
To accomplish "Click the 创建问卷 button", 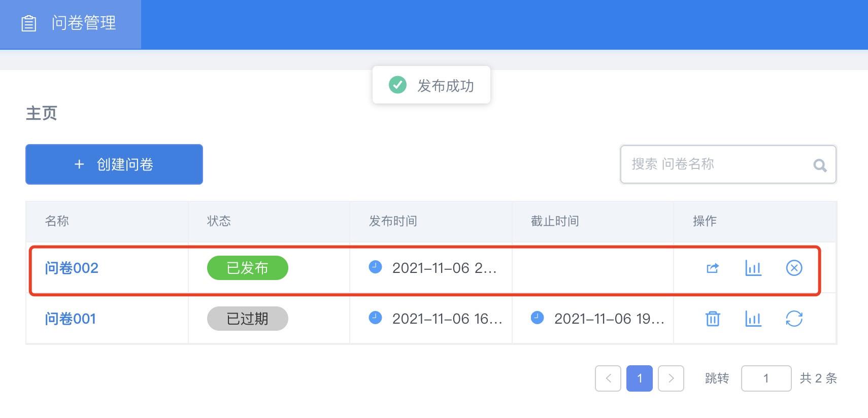I will pyautogui.click(x=114, y=164).
